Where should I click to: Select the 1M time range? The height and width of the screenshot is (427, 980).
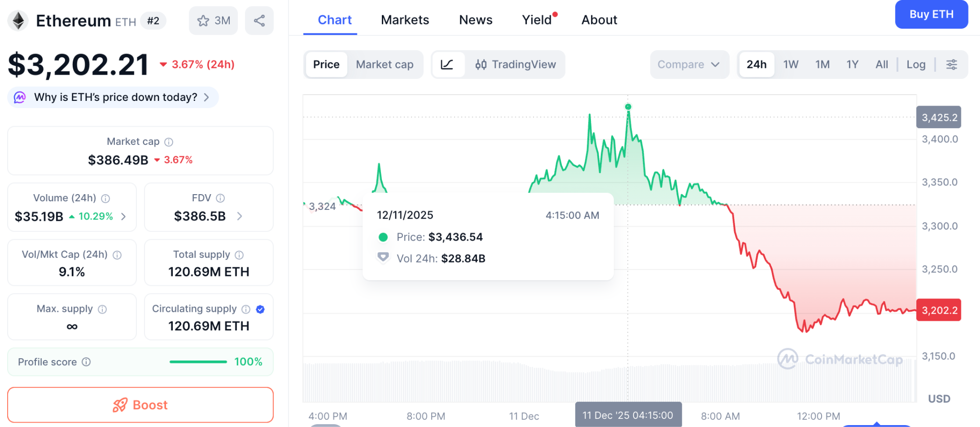(823, 65)
